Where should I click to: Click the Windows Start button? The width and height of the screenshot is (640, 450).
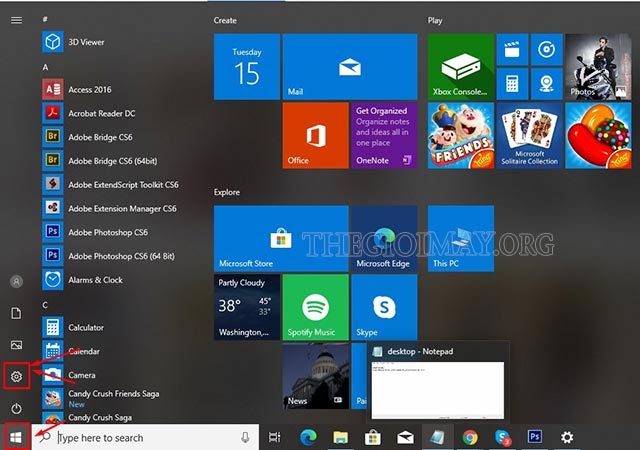(x=16, y=437)
